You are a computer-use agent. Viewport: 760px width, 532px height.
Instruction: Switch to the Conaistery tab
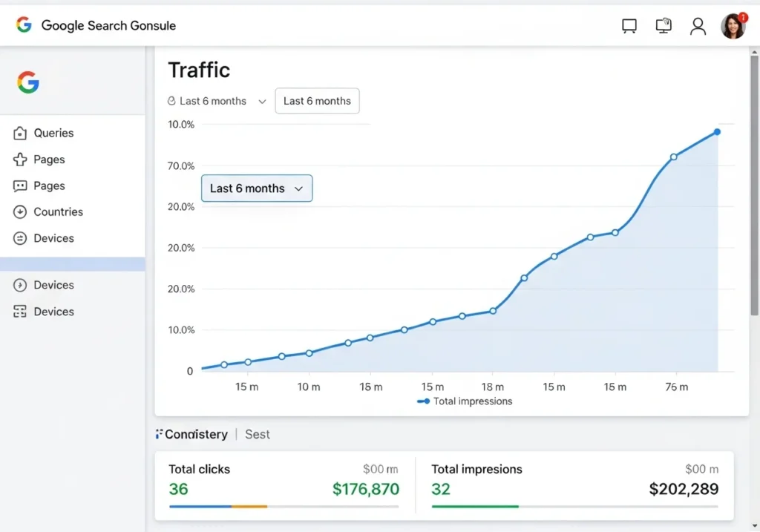196,434
